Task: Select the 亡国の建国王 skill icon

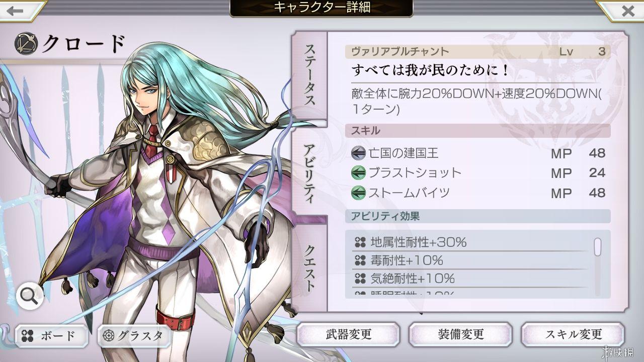Action: tap(358, 153)
